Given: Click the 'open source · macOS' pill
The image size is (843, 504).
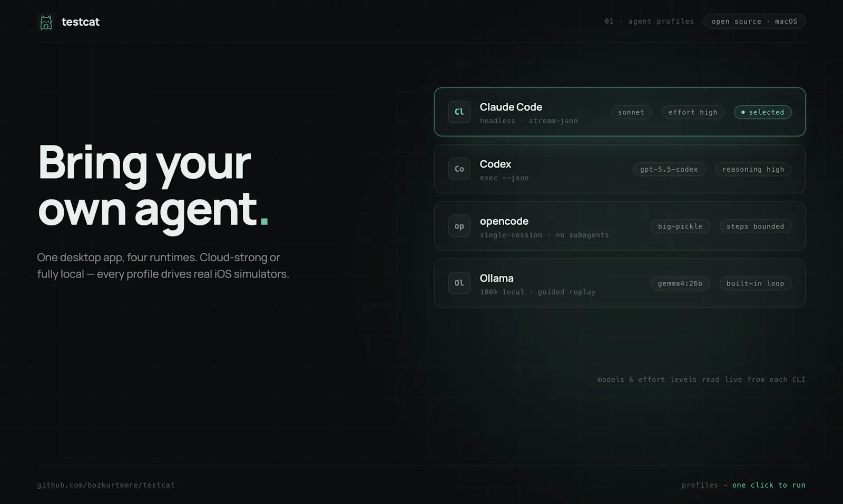Looking at the screenshot, I should (x=754, y=21).
